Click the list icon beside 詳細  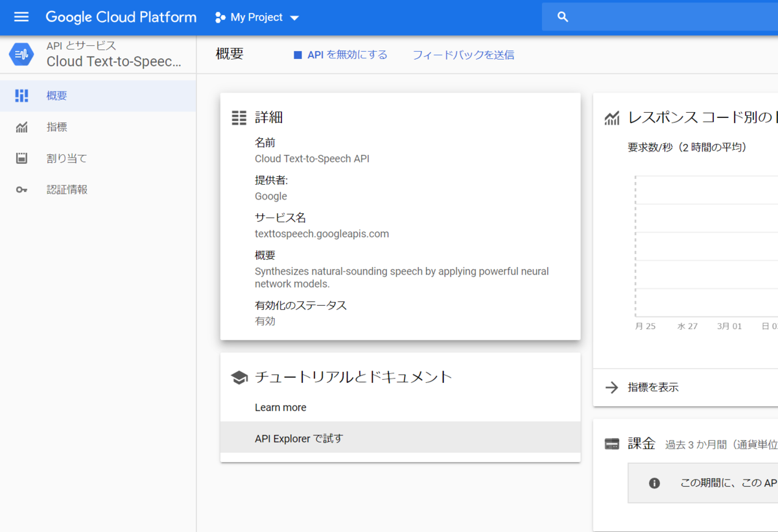[x=239, y=117]
